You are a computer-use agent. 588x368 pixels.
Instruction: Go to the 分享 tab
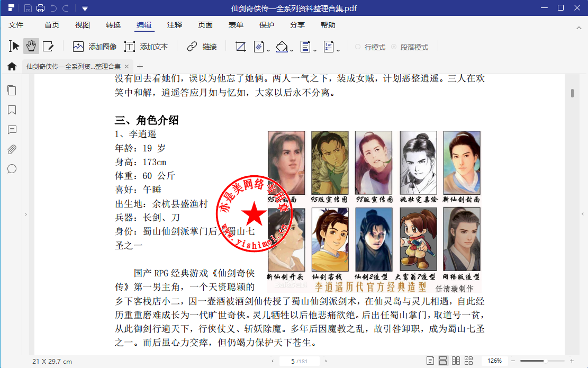click(297, 25)
